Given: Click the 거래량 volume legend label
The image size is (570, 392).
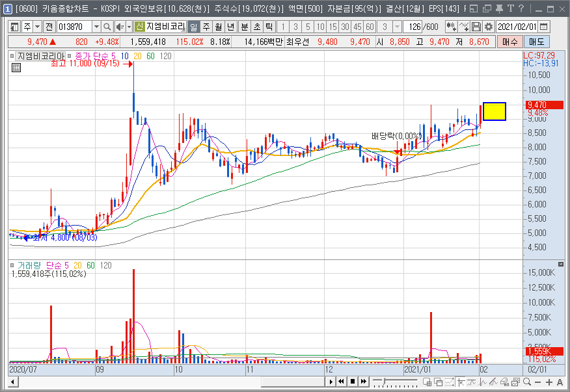Looking at the screenshot, I should click(x=29, y=266).
